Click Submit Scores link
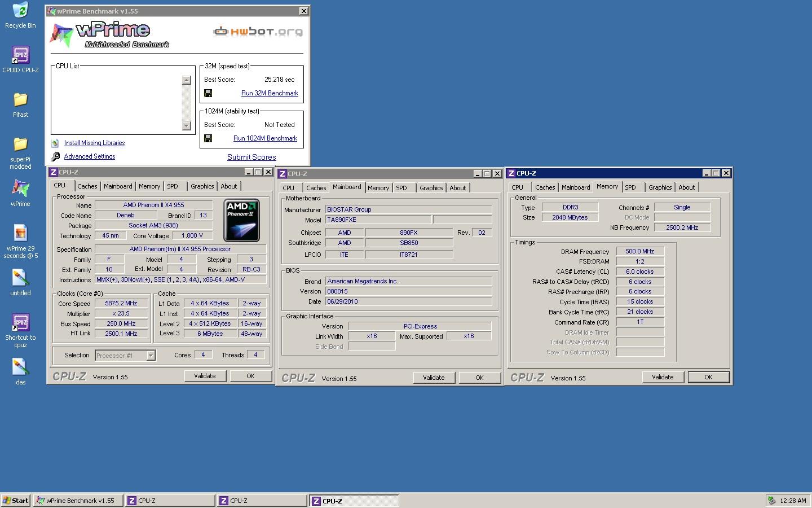This screenshot has height=508, width=812. 251,157
